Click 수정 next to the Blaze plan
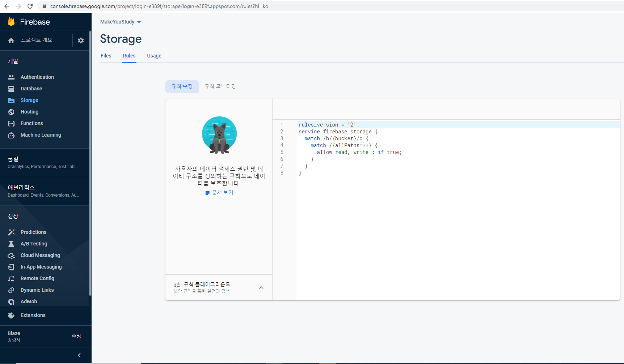This screenshot has width=624, height=364. coord(76,336)
